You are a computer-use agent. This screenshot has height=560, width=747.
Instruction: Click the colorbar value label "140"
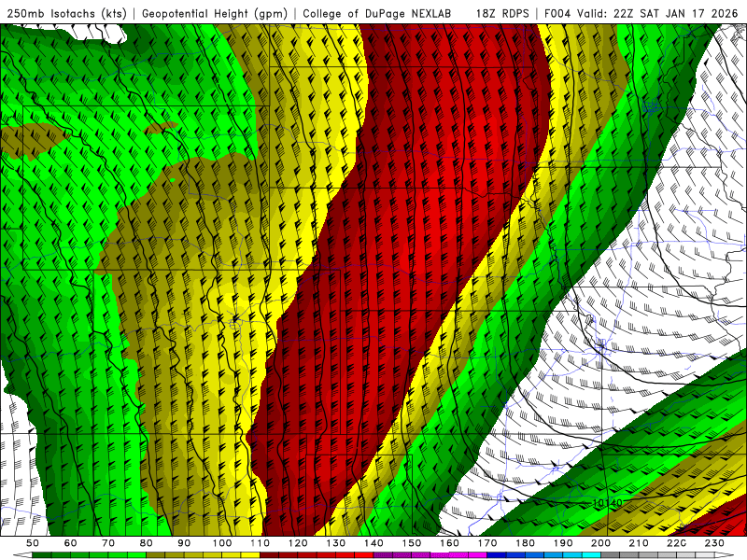373,543
